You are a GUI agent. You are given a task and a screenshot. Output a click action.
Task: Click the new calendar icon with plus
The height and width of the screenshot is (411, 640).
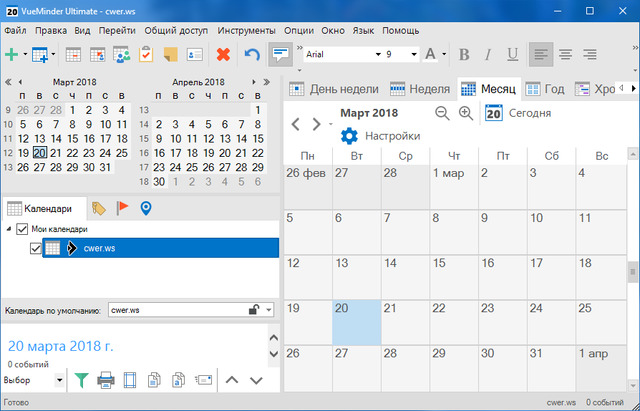click(40, 54)
